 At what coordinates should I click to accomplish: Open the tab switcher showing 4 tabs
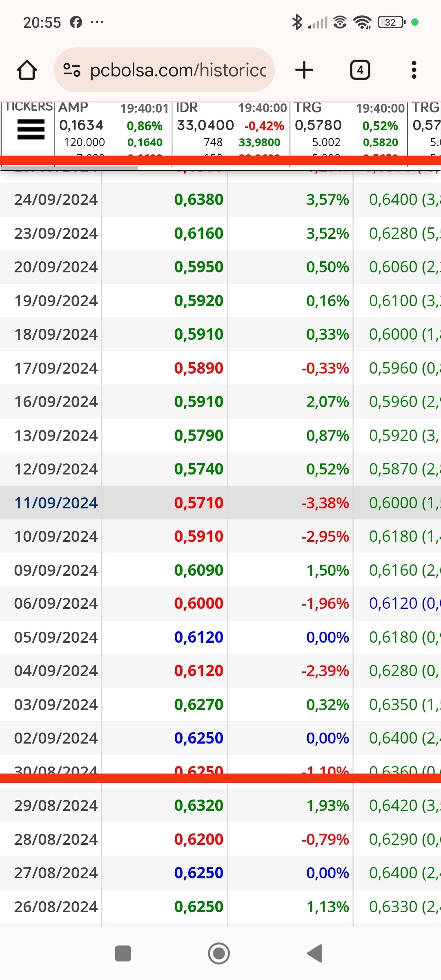coord(360,70)
